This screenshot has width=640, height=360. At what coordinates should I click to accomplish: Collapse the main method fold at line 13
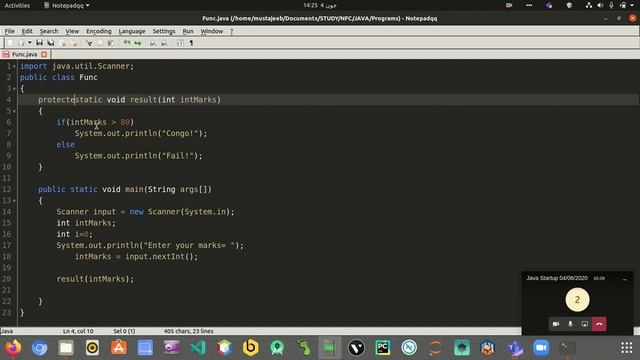point(14,201)
